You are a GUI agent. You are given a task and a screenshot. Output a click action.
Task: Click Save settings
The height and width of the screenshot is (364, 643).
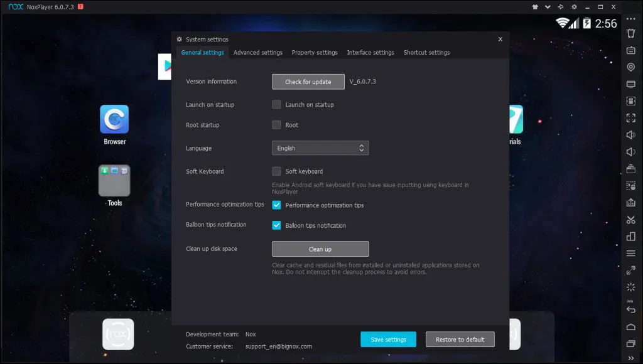(388, 339)
